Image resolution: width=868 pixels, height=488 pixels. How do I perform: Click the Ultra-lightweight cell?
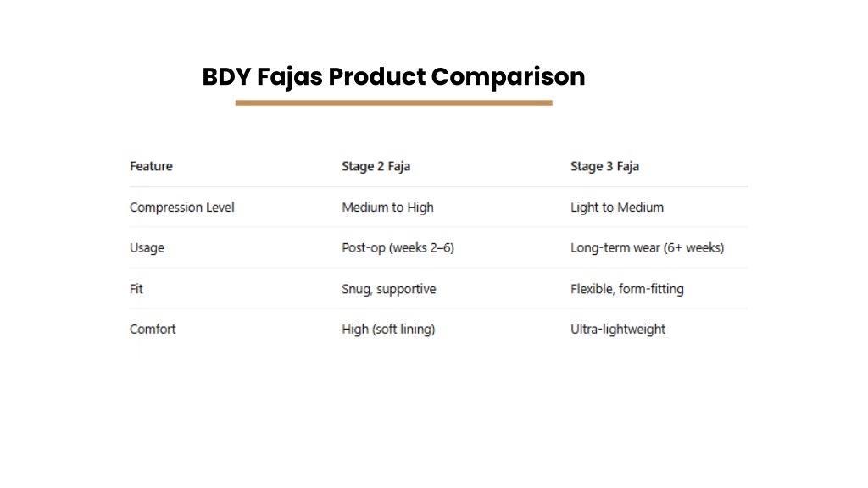618,330
